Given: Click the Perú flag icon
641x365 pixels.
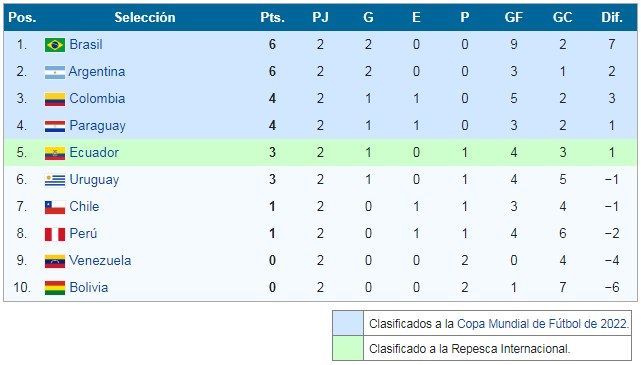Looking at the screenshot, I should (55, 234).
